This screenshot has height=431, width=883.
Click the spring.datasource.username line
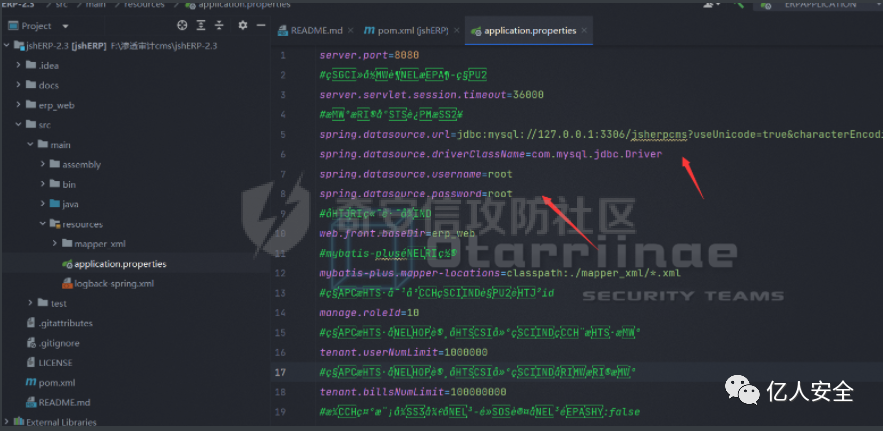click(416, 174)
